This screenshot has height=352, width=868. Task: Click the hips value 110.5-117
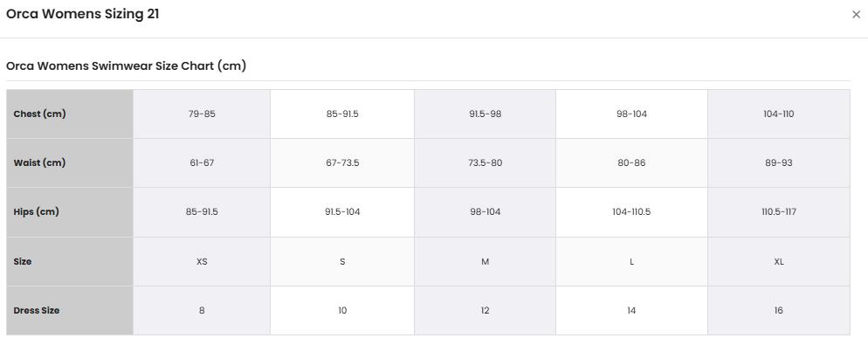[x=778, y=212]
